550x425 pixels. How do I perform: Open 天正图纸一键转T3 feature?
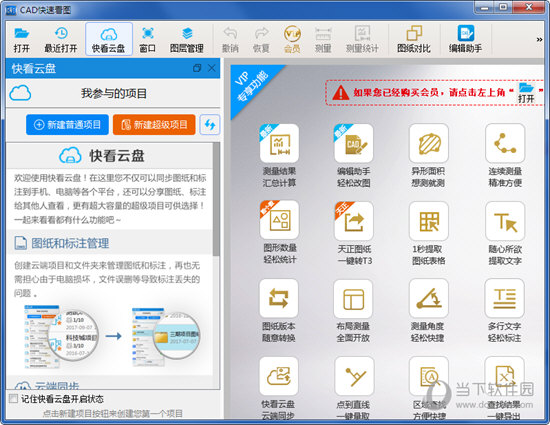coord(354,233)
